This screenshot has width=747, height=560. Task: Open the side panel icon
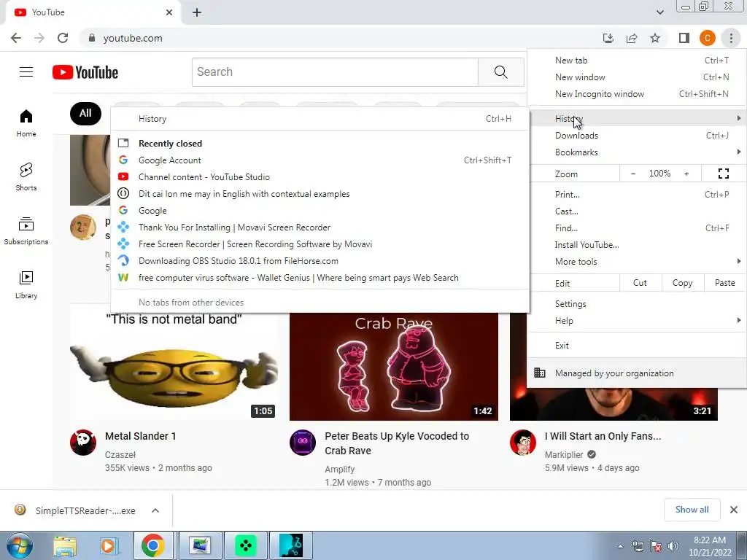(x=684, y=38)
